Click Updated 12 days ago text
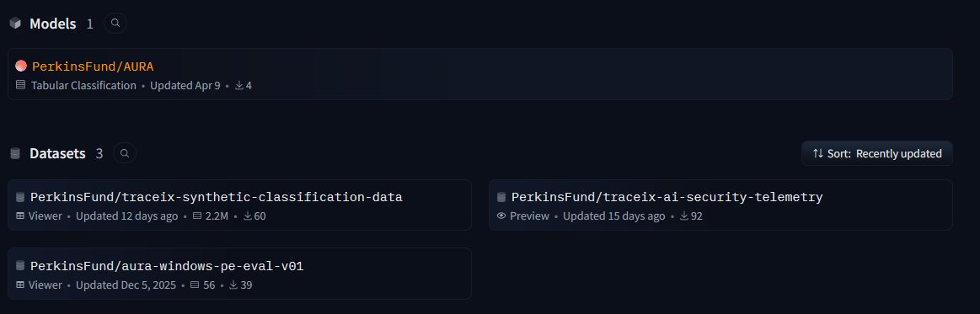 (127, 216)
